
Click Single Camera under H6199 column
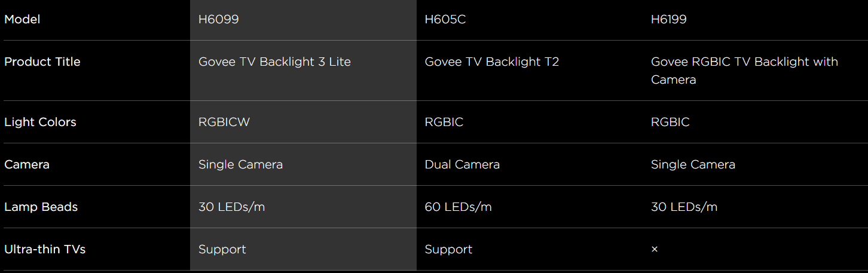point(693,164)
